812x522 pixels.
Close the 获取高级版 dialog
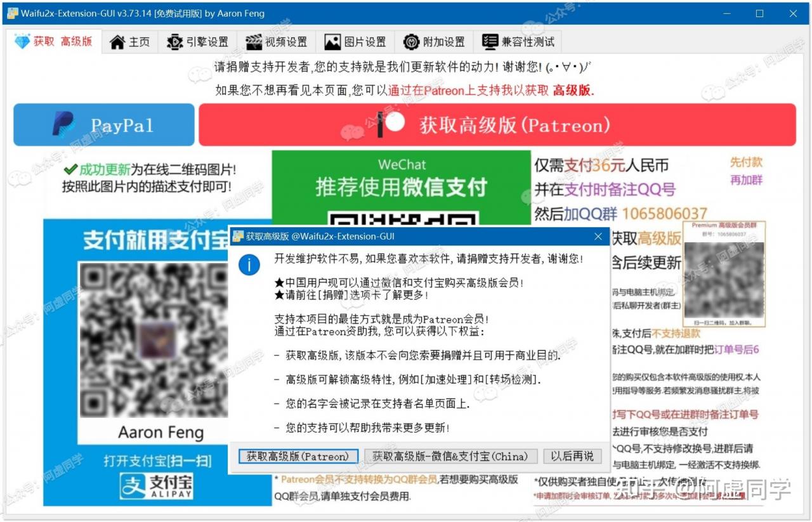point(598,237)
